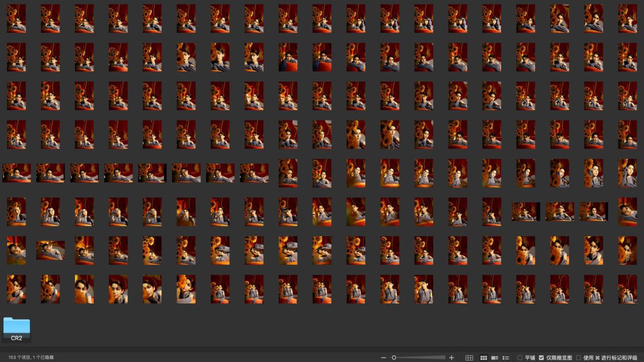
Task: Select the first landscape thumbnail in the sixth row
Action: tap(526, 211)
